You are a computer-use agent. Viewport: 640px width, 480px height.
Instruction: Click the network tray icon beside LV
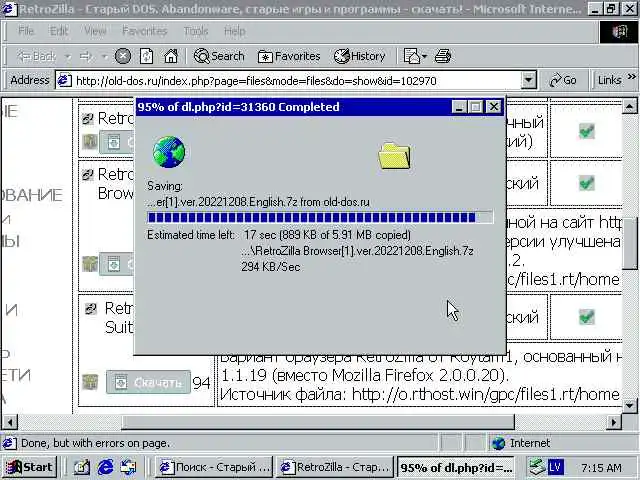[537, 467]
